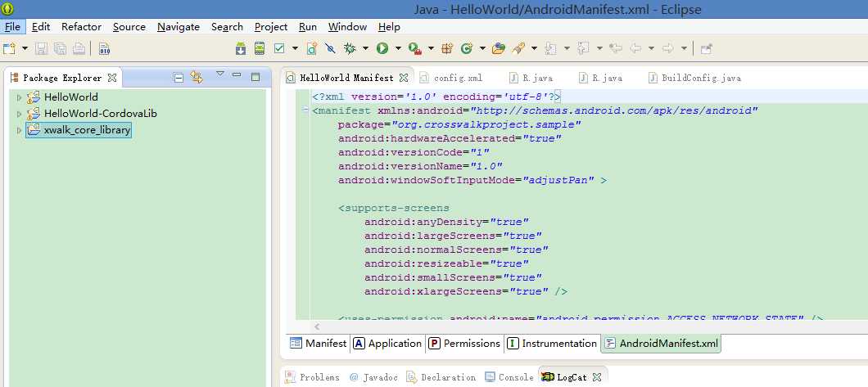The image size is (868, 387).
Task: Switch to the BuildConfig.java editor tab
Action: [694, 78]
